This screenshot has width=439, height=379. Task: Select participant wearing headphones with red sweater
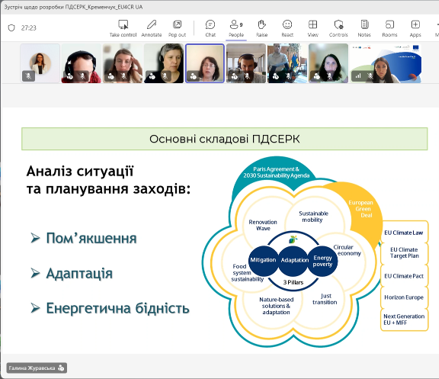click(81, 63)
